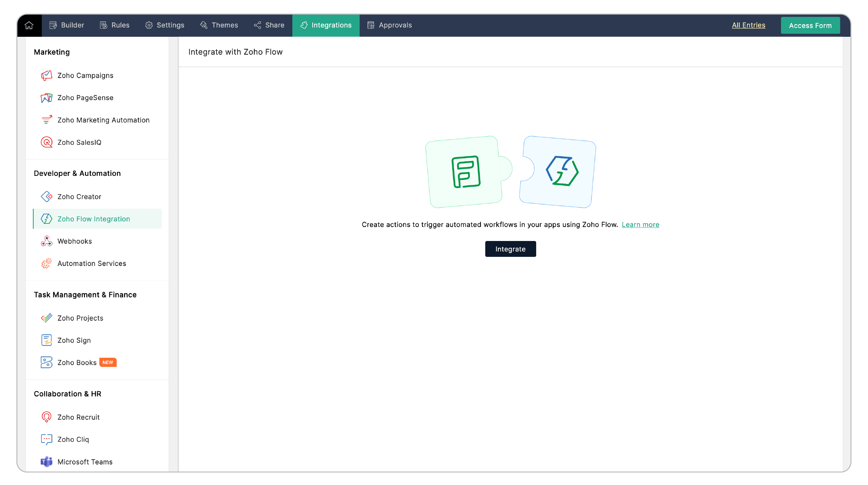This screenshot has height=485, width=868.
Task: Click the Webhooks icon in sidebar
Action: coord(47,241)
